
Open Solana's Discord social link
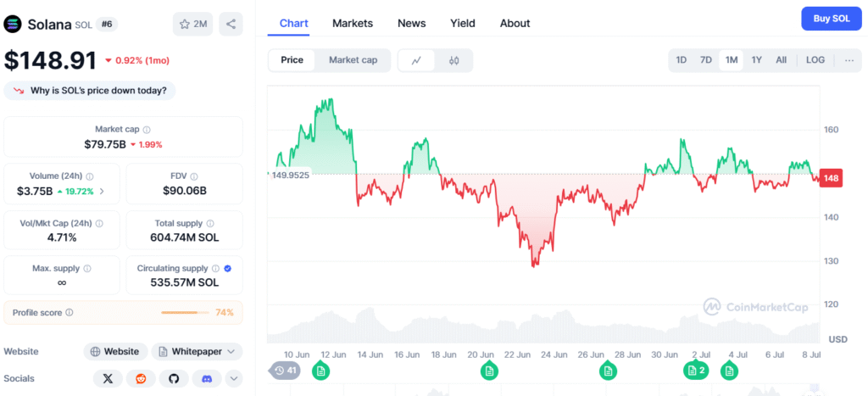click(x=207, y=378)
